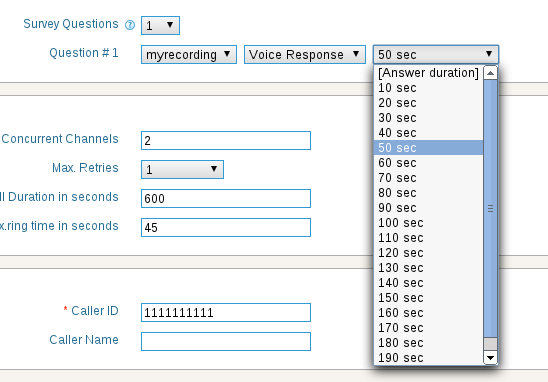Choose 60 sec answer duration option
Screen dimensions: 548x382
(428, 163)
